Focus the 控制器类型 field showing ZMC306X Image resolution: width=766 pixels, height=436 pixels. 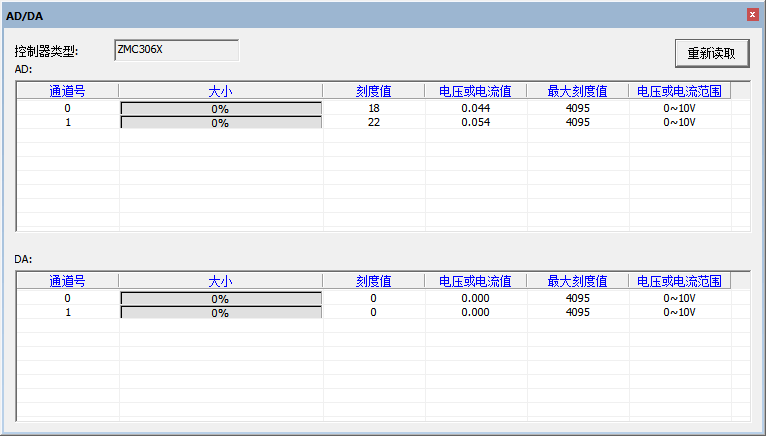pyautogui.click(x=176, y=50)
